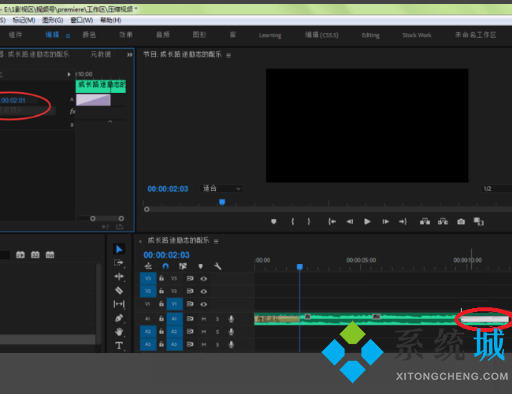Screen dimensions: 513x394
Task: Click the Mark In button
Action: [292, 221]
